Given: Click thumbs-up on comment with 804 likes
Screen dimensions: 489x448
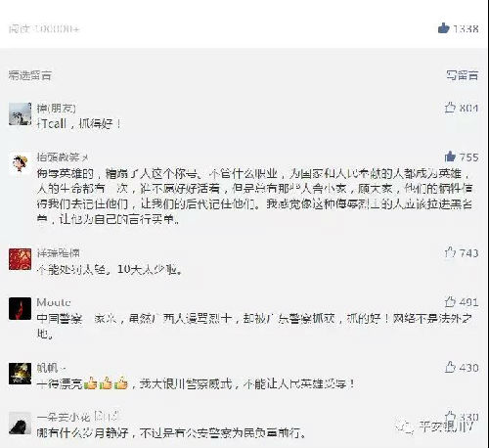Looking at the screenshot, I should tap(450, 108).
